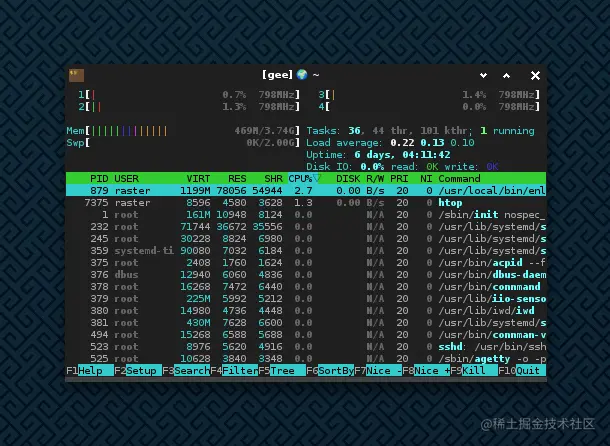
Task: Sort by the USER column header
Action: tap(126, 178)
